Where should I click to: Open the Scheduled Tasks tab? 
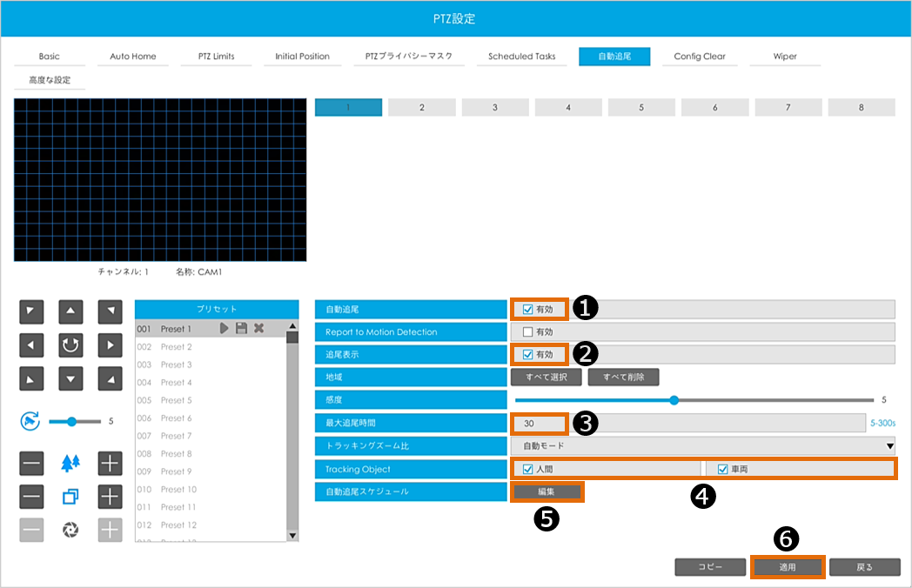[521, 57]
